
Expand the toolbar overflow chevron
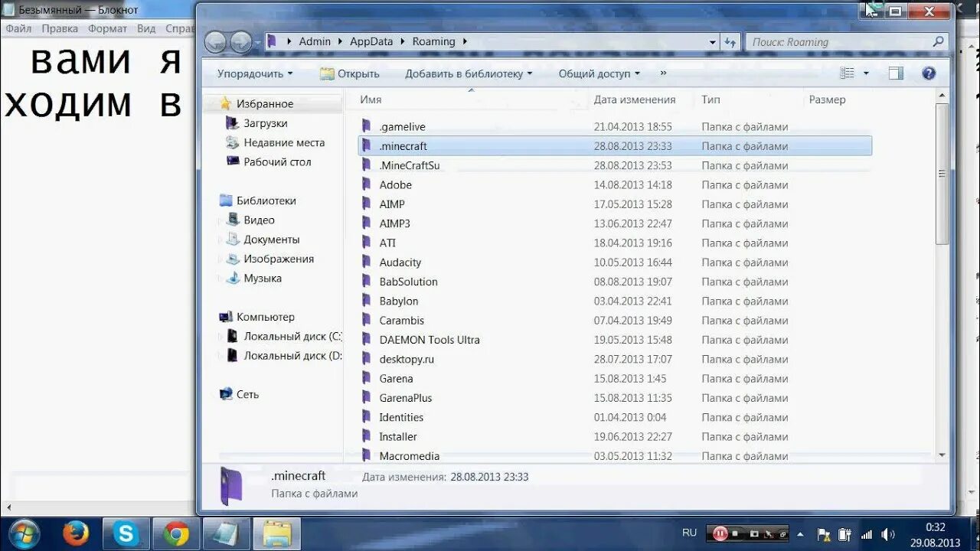pyautogui.click(x=663, y=73)
